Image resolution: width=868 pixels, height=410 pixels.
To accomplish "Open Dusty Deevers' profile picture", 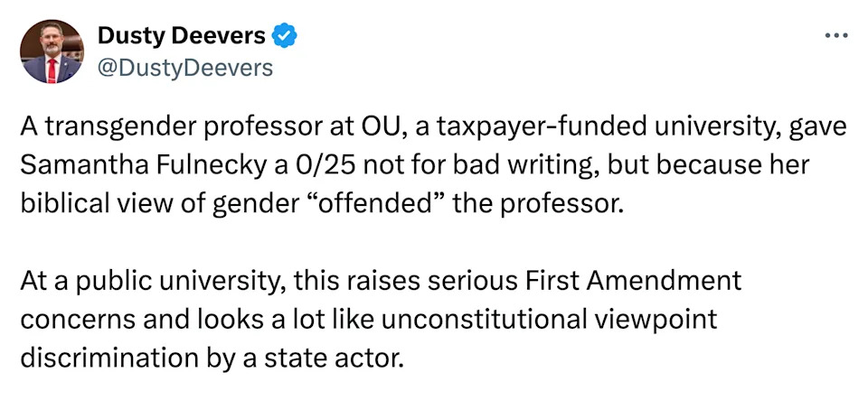I will click(52, 52).
